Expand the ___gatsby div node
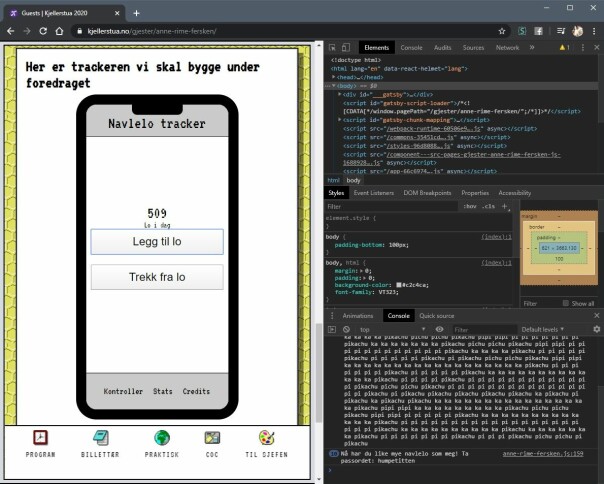 (339, 94)
